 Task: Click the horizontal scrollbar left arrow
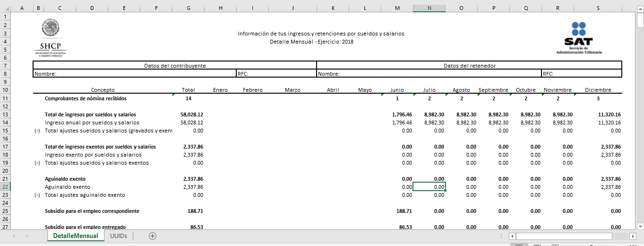(512, 236)
